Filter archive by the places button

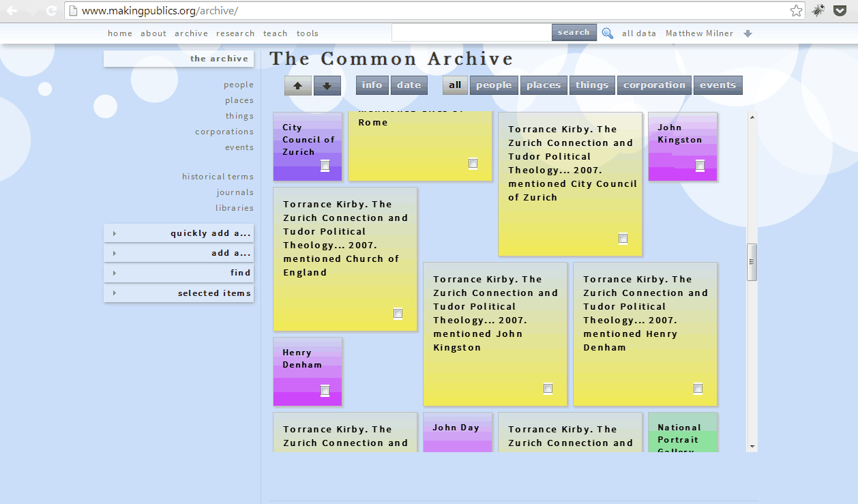[544, 85]
